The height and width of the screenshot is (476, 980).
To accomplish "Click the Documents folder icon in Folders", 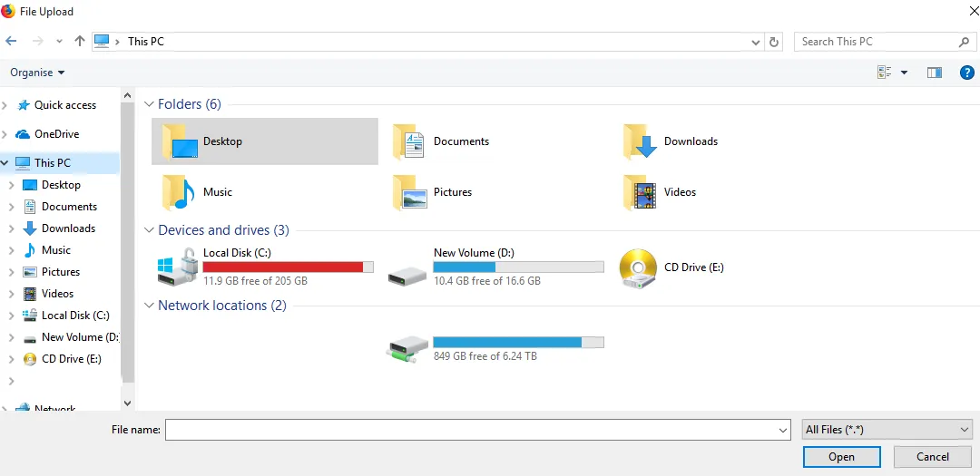I will point(409,141).
